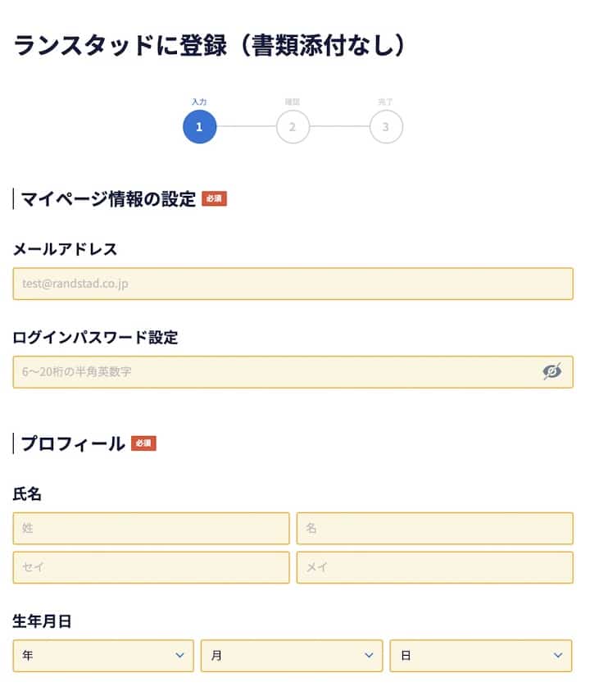Click the chevron arrow in 年 dropdown
590x700 pixels.
pyautogui.click(x=179, y=656)
